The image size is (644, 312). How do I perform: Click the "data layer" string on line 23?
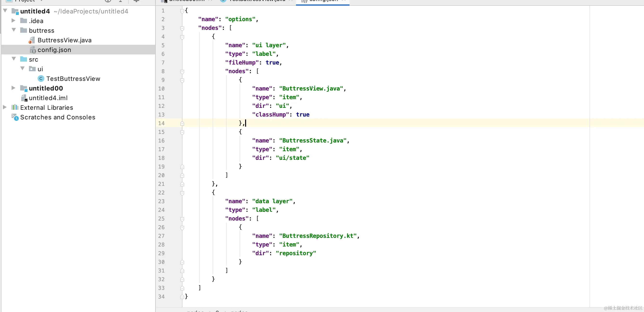(273, 201)
